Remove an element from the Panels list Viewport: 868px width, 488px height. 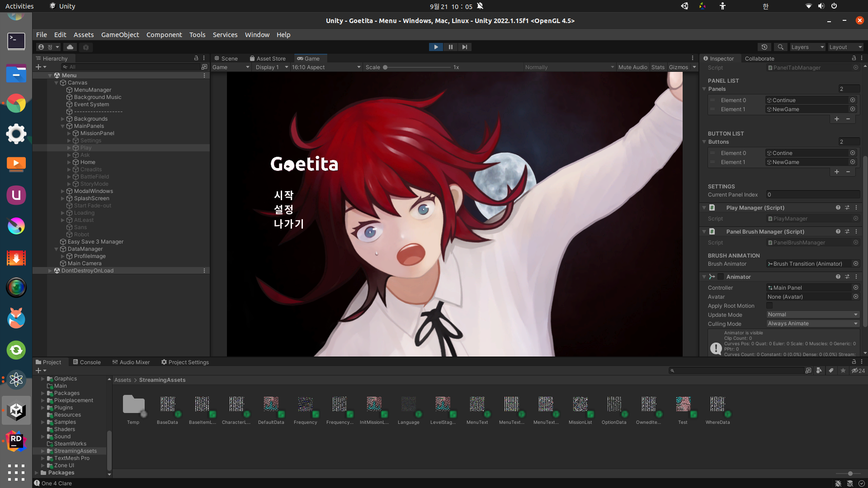(x=848, y=119)
